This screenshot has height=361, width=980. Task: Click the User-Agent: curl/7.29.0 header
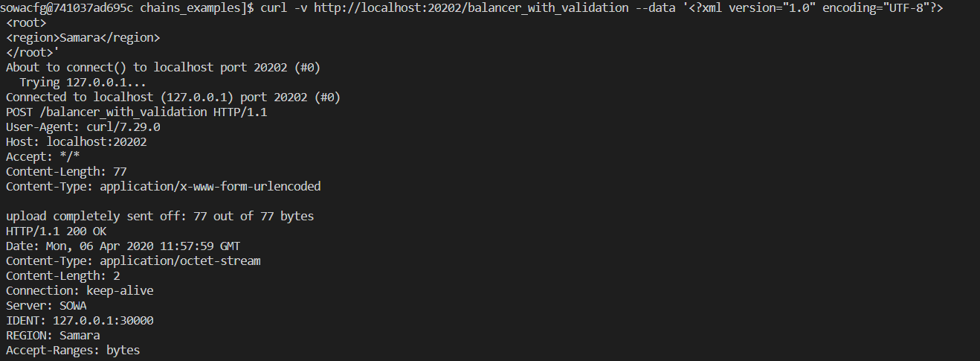[83, 127]
